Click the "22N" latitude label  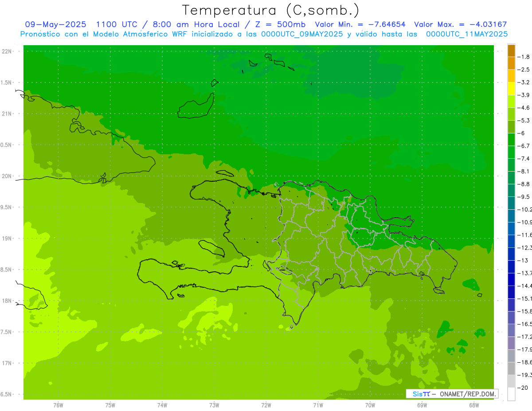tap(7, 51)
